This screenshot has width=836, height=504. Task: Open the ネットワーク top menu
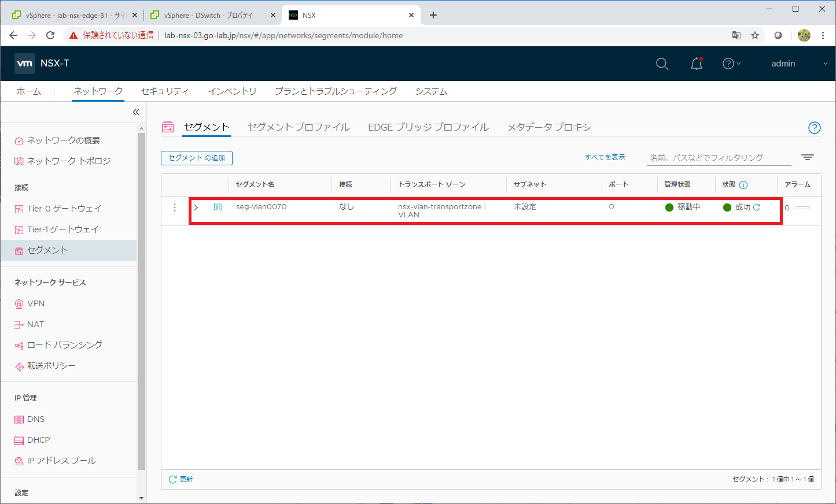[98, 91]
